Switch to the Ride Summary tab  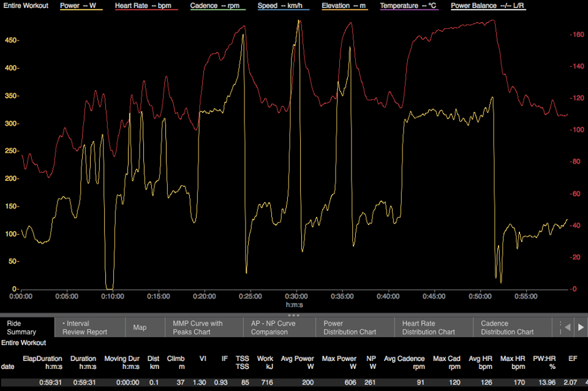point(22,327)
